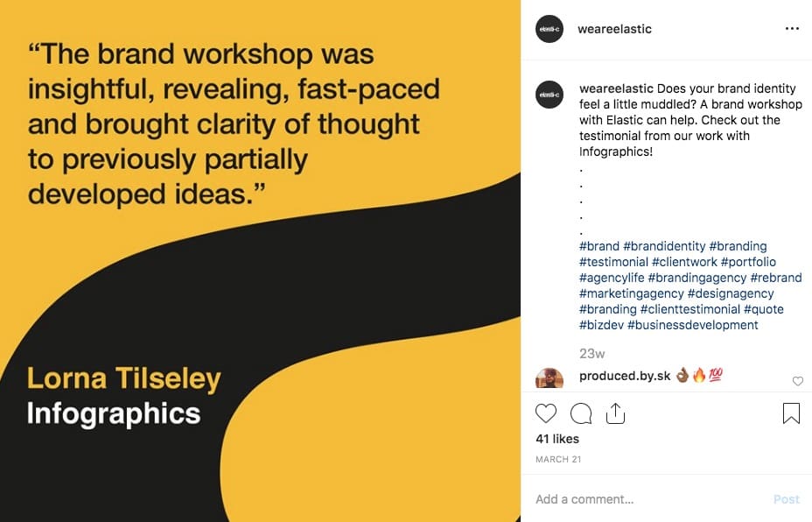This screenshot has width=812, height=522.
Task: View the 41 likes list
Action: [x=557, y=439]
